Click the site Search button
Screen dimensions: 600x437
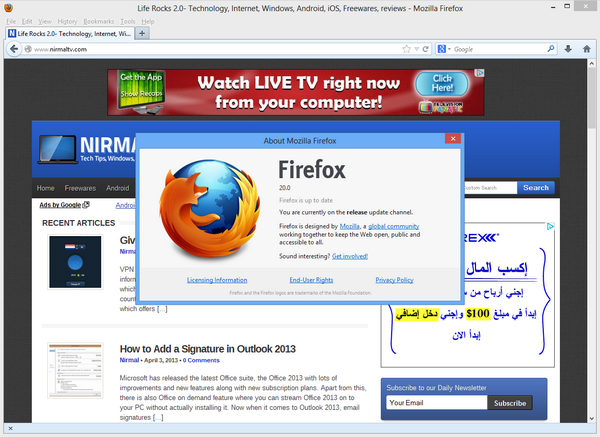pos(536,188)
